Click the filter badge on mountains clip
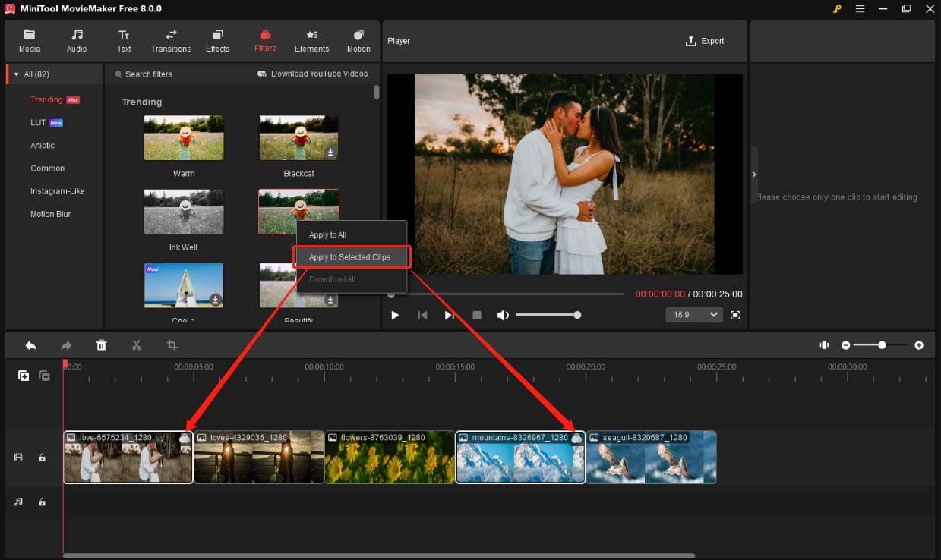 coord(576,439)
